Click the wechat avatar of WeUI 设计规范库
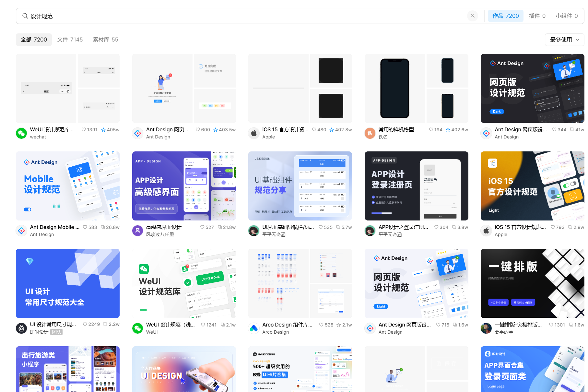The height and width of the screenshot is (392, 588). click(21, 133)
